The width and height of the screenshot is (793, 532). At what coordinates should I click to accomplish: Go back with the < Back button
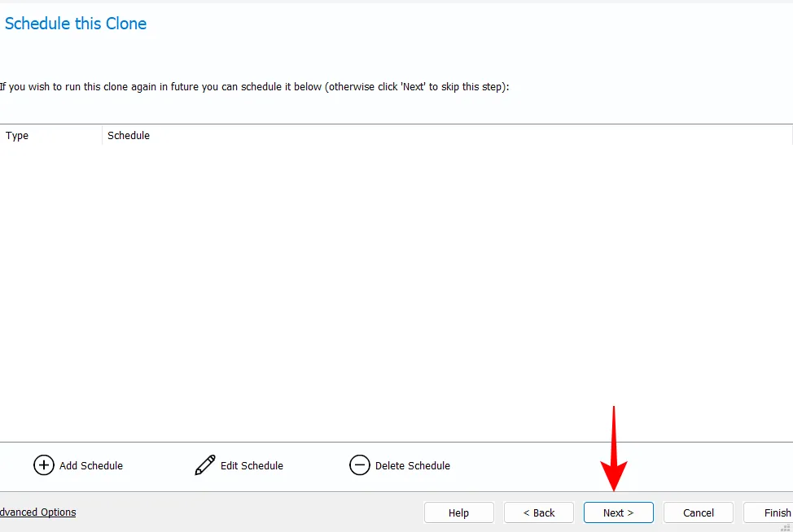click(539, 512)
